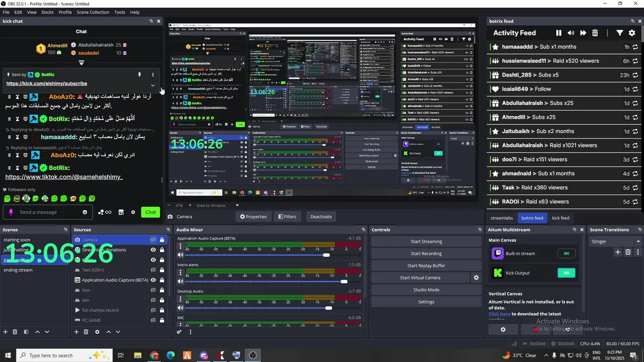Open source properties gear in Sources toolbar

[x=97, y=332]
